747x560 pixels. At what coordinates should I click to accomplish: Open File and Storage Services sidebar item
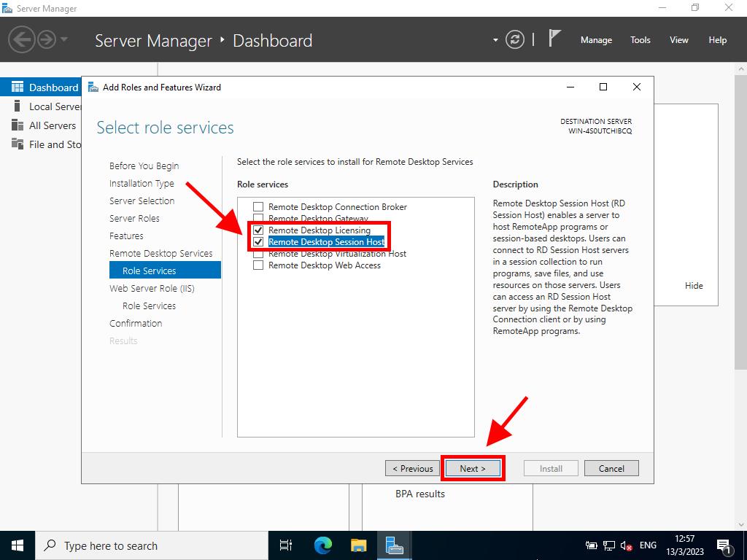(41, 144)
